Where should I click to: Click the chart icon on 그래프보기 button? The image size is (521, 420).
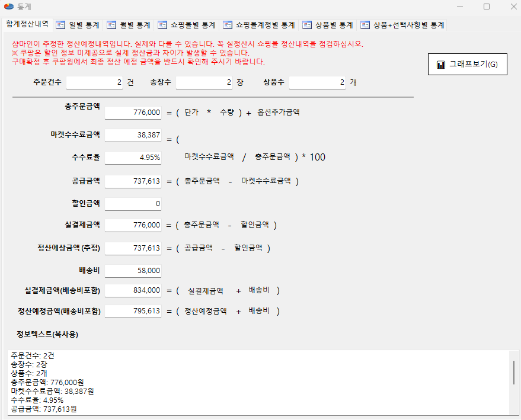440,65
